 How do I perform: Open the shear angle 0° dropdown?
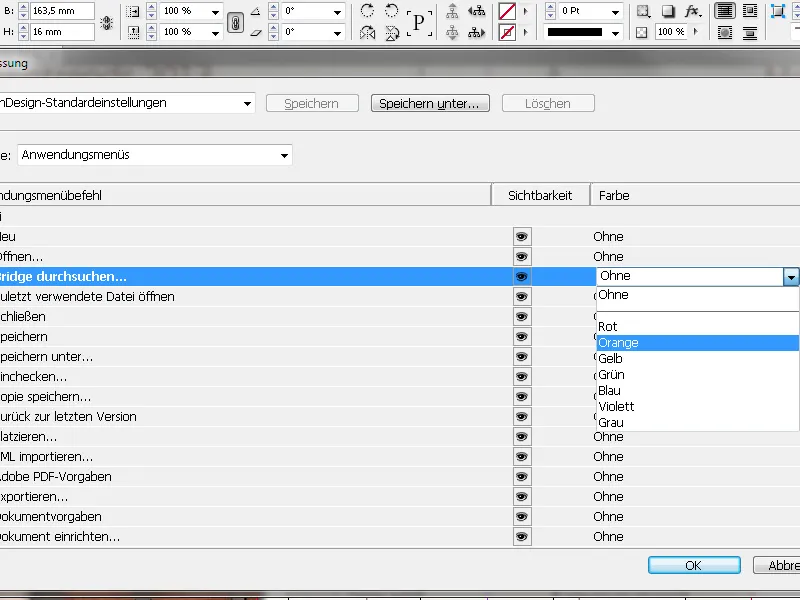coord(337,33)
